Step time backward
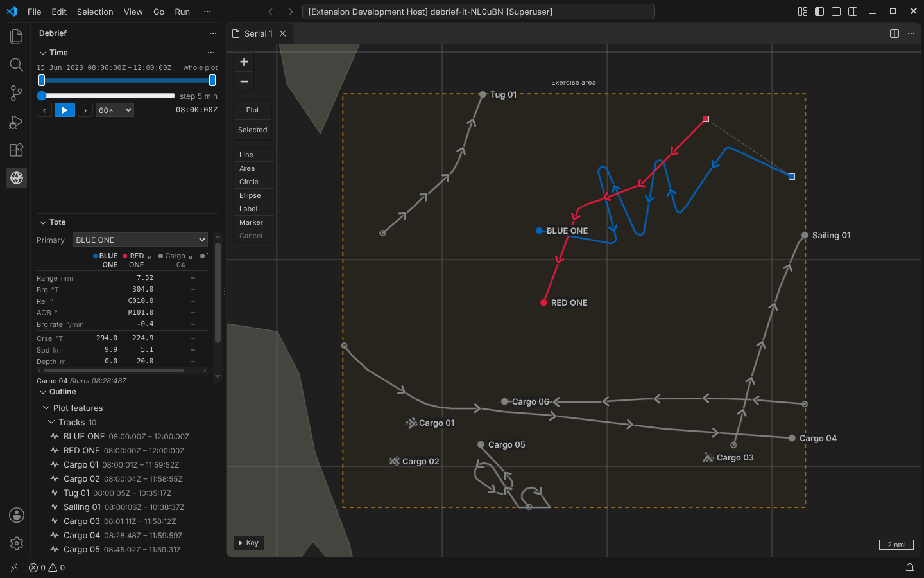Screen dimensions: 924x578 pyautogui.click(x=44, y=110)
